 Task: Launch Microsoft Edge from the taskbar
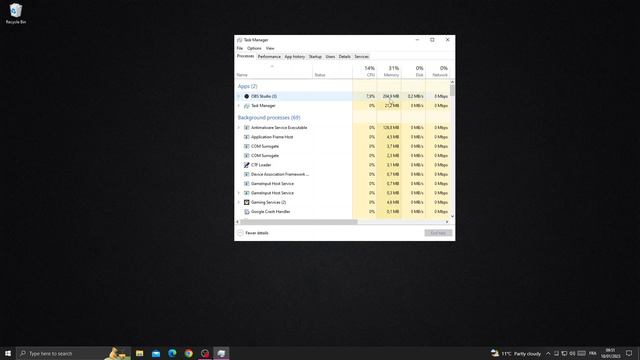click(x=172, y=353)
